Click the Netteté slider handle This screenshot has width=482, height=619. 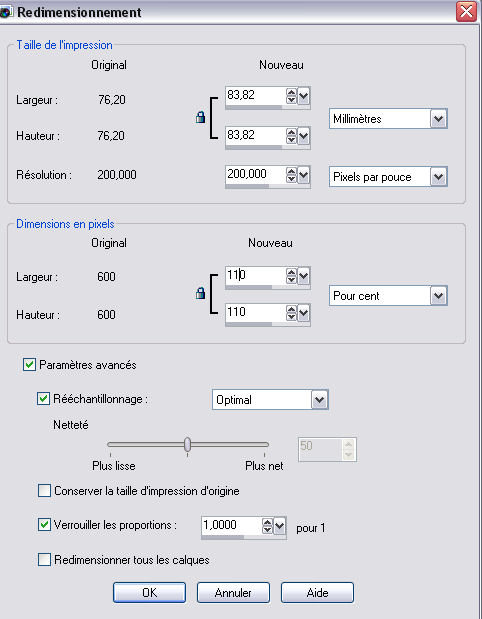188,444
